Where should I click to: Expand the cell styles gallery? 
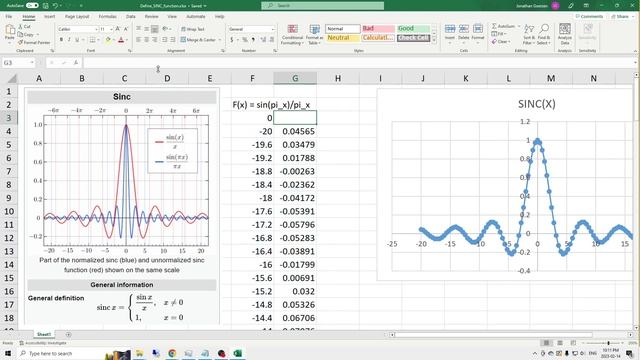[434, 40]
